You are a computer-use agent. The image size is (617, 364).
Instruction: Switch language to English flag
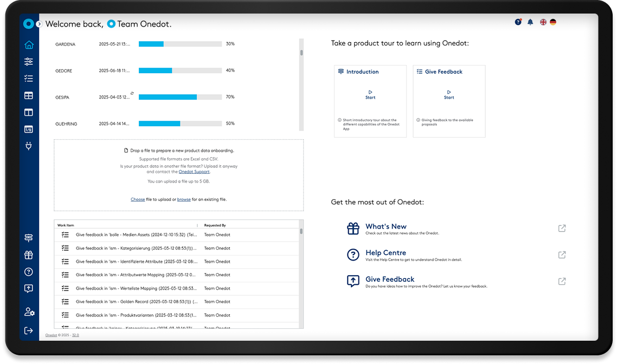pyautogui.click(x=543, y=22)
